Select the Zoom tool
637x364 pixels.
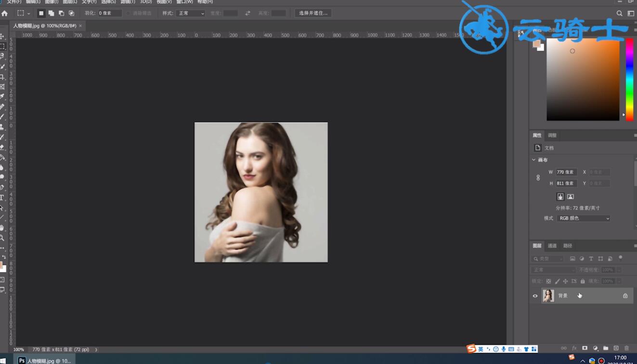pos(2,238)
